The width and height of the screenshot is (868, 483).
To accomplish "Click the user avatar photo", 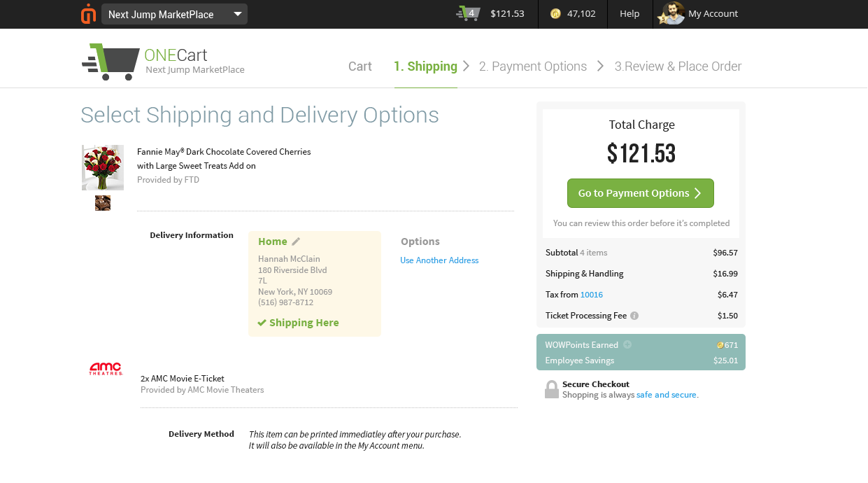I will tap(672, 13).
